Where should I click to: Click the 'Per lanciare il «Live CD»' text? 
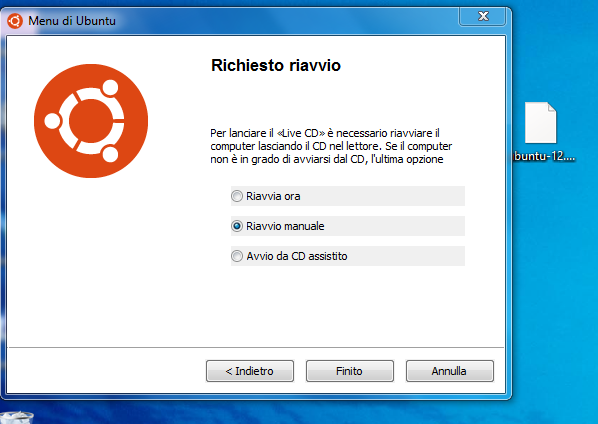click(x=268, y=133)
